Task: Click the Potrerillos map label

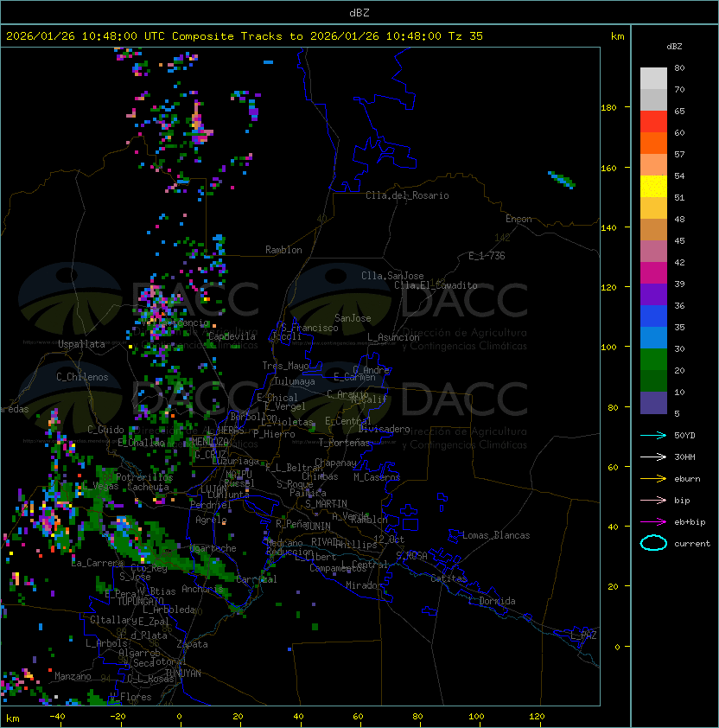Action: coord(144,477)
